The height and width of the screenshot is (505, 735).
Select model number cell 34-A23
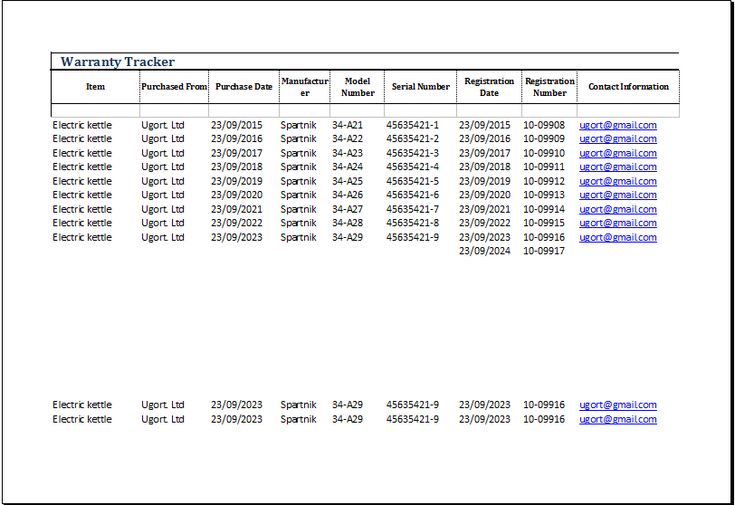[x=347, y=153]
